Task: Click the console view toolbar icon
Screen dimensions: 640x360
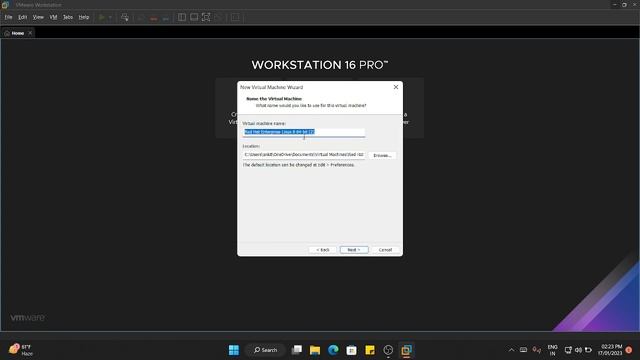Action: click(x=235, y=17)
